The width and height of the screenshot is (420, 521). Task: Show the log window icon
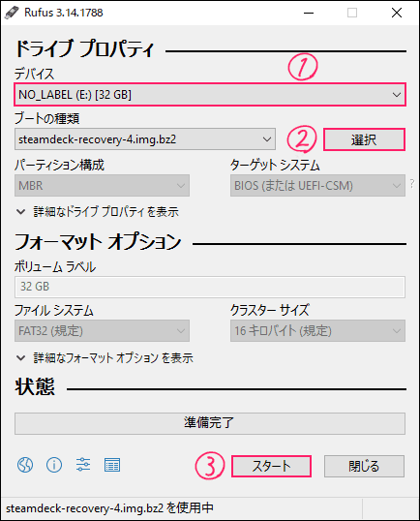tap(112, 465)
